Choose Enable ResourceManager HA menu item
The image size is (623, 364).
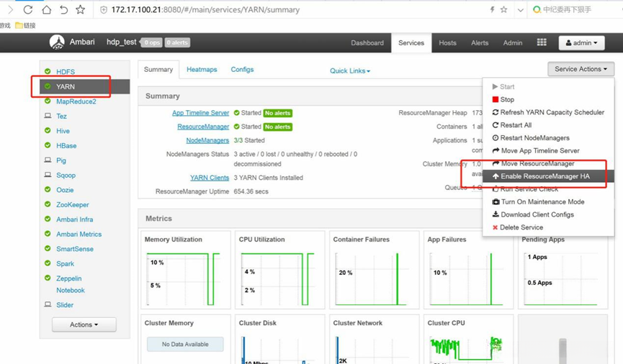point(548,176)
